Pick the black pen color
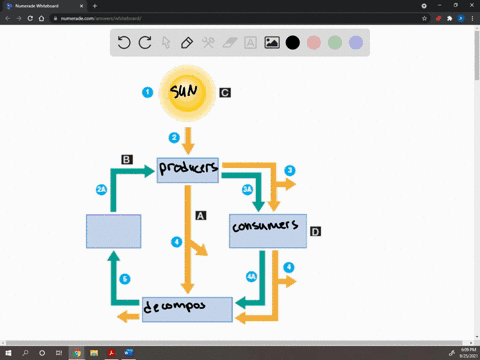This screenshot has width=480, height=360. point(293,43)
